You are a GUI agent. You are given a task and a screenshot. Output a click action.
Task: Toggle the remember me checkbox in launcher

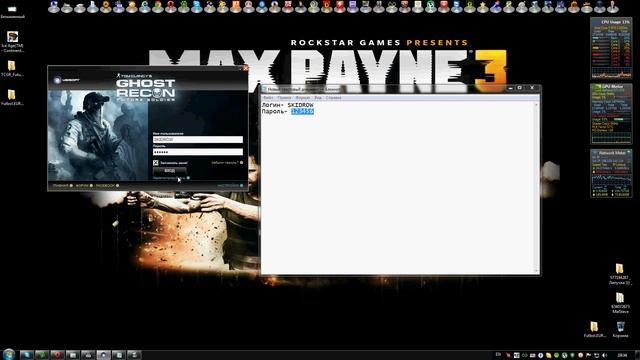(156, 162)
